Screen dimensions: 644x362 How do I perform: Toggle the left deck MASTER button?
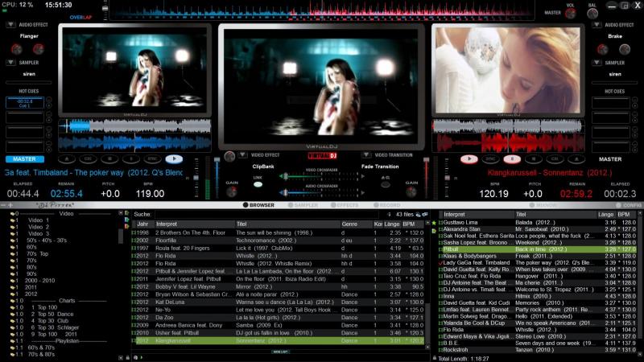(25, 159)
